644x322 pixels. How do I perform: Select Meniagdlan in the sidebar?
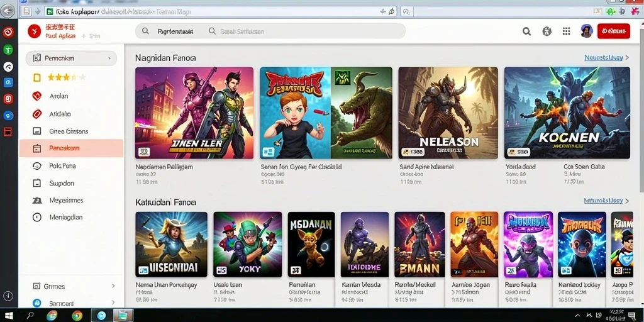point(65,217)
